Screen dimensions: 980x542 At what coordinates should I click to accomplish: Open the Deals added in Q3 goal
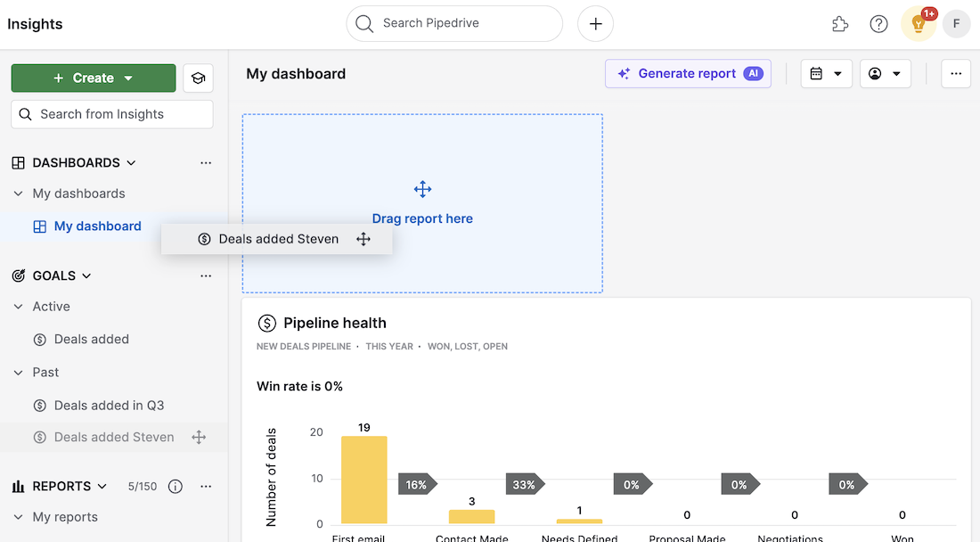pyautogui.click(x=109, y=406)
